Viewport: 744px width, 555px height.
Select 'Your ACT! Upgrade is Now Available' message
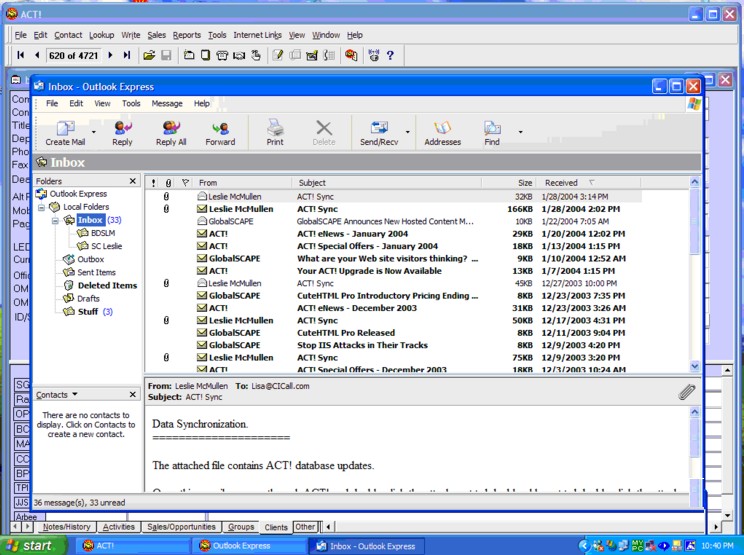tap(394, 271)
